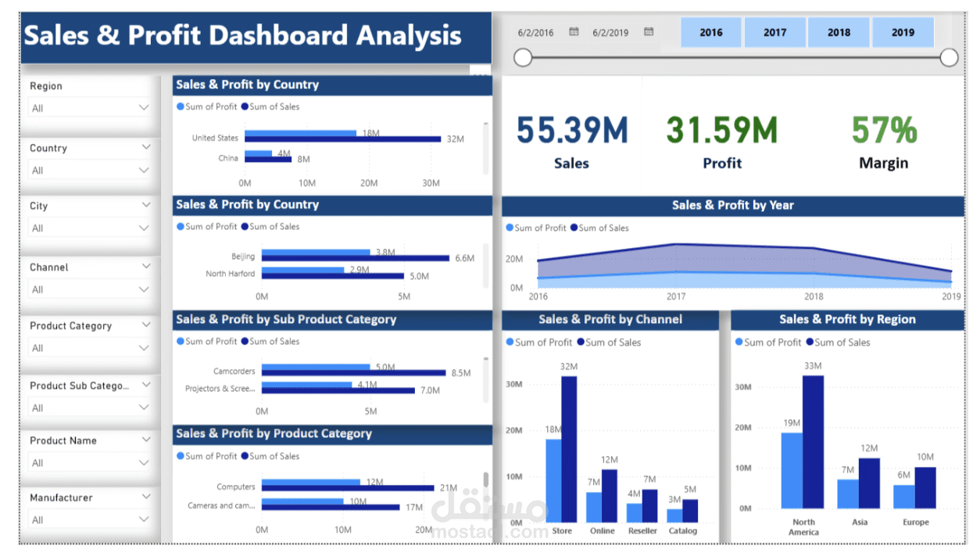Open the calendar picker for the start date
980x553 pixels.
pyautogui.click(x=574, y=32)
